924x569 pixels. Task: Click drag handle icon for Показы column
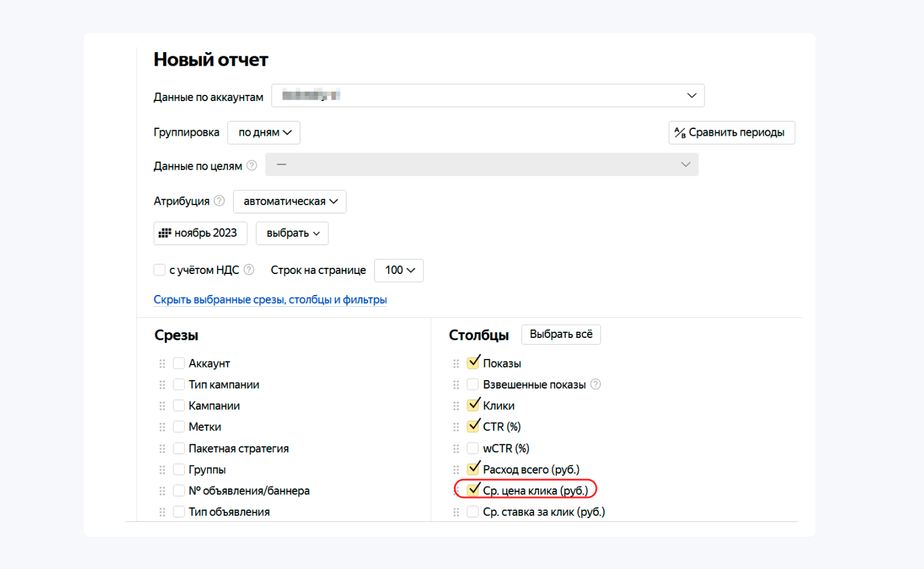456,364
